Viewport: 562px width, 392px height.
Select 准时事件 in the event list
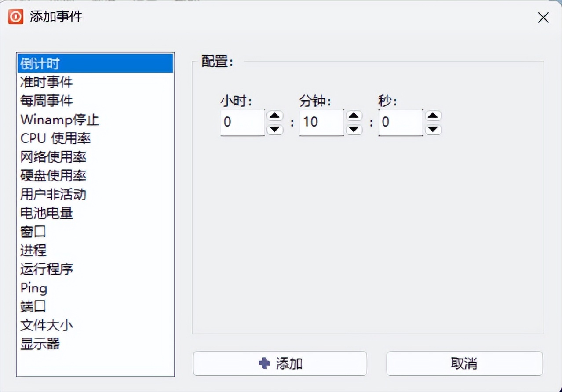pyautogui.click(x=47, y=82)
